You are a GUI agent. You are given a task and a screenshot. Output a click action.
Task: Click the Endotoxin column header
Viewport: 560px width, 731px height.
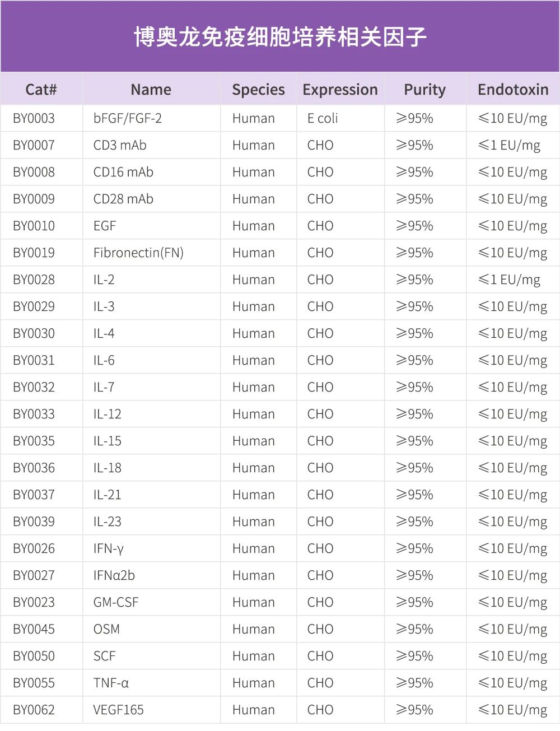[513, 90]
